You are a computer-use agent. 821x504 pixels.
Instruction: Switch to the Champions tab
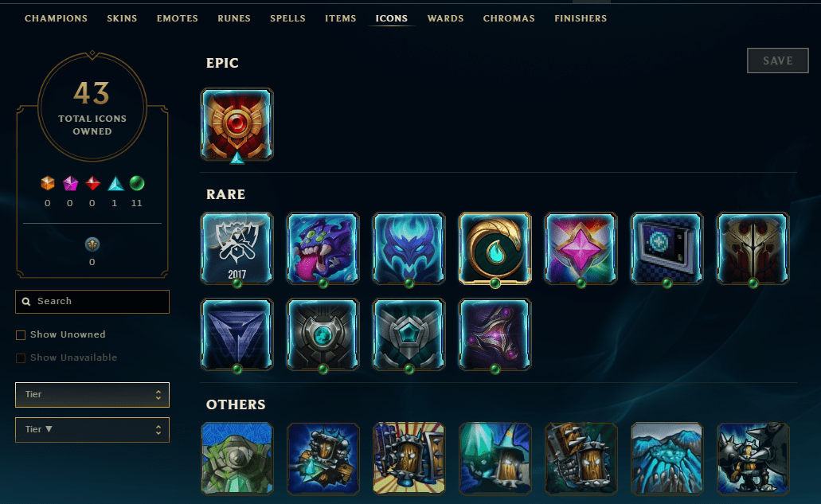pyautogui.click(x=56, y=18)
